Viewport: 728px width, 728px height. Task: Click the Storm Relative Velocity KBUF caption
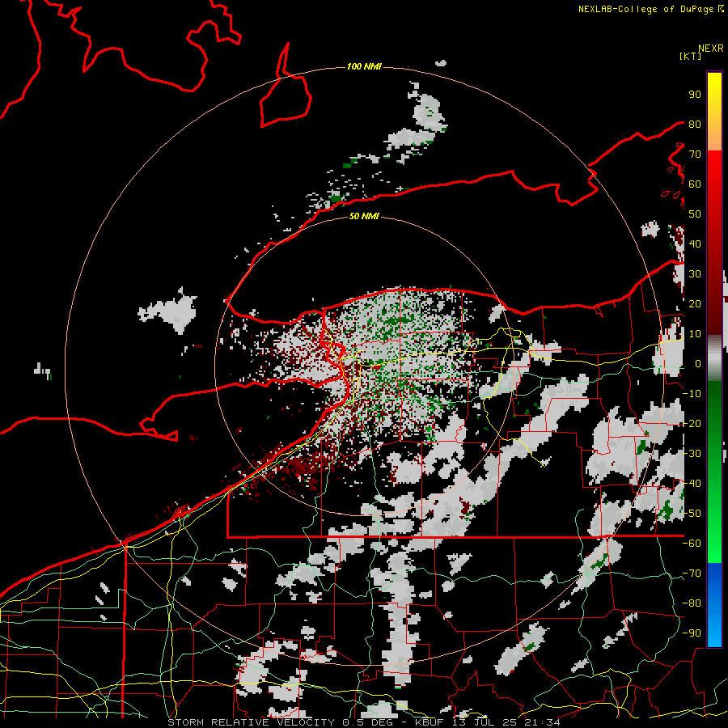[363, 722]
